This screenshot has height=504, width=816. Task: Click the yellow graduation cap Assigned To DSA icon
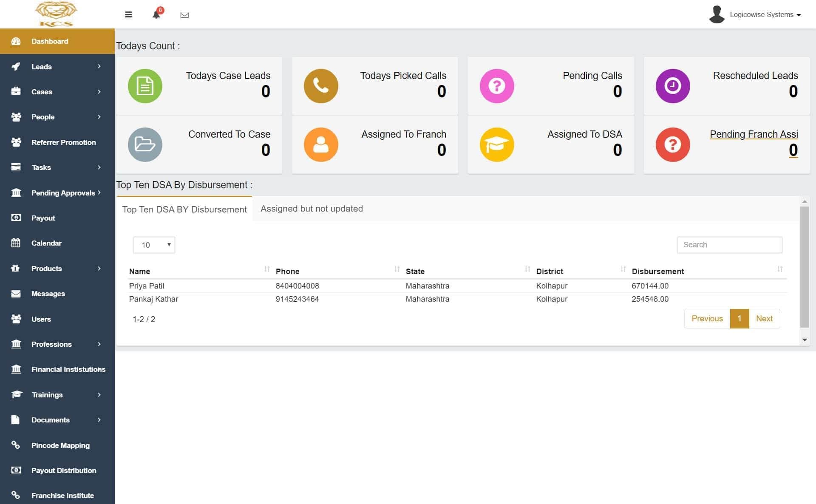click(497, 144)
